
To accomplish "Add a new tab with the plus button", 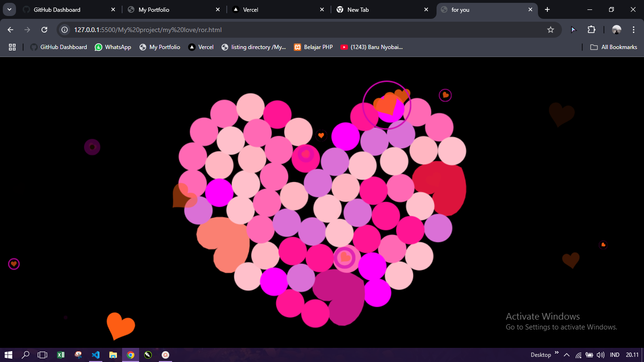I will [x=547, y=9].
